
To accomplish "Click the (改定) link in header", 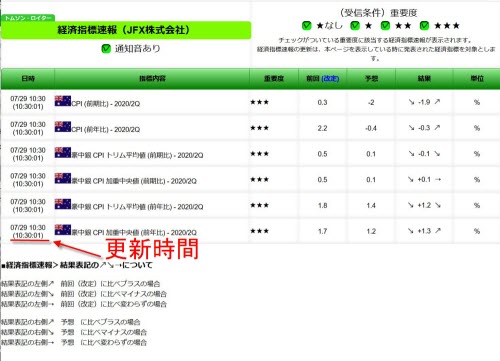I will (x=330, y=79).
